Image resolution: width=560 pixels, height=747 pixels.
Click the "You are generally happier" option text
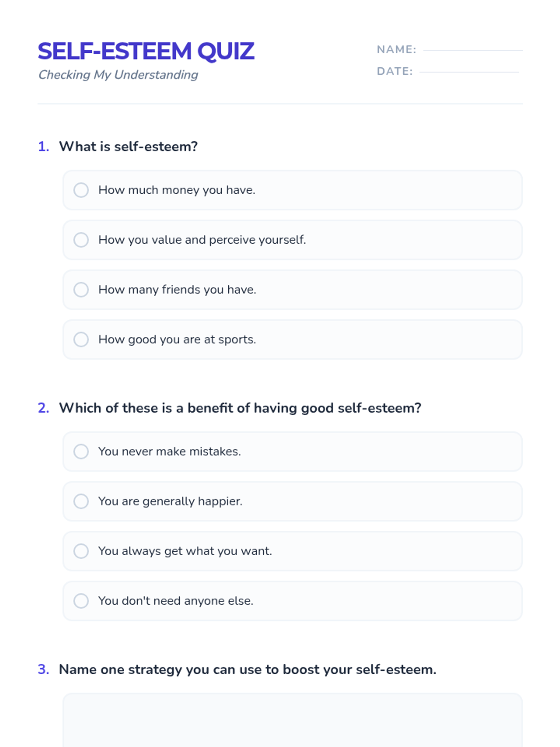tap(170, 501)
